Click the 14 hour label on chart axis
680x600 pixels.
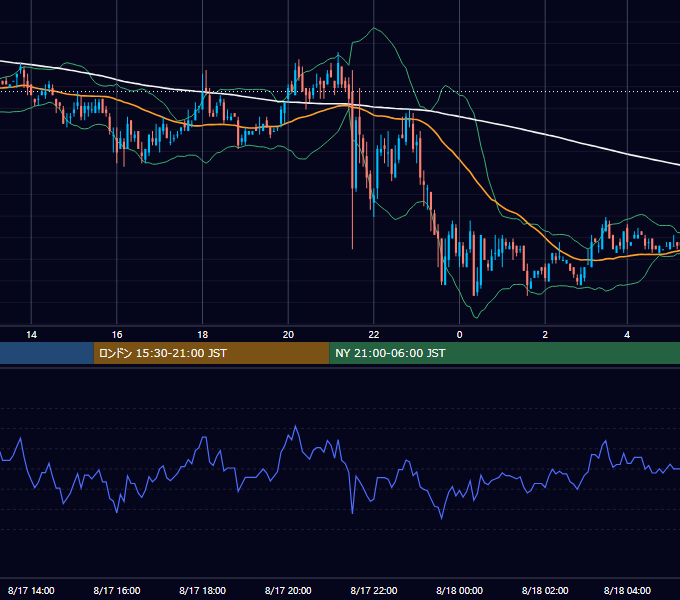[x=31, y=335]
